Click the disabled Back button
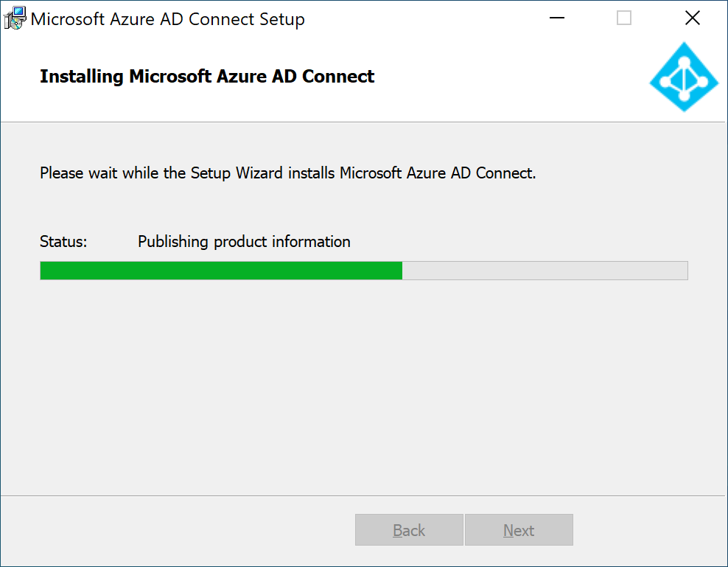Image resolution: width=728 pixels, height=567 pixels. (x=409, y=530)
